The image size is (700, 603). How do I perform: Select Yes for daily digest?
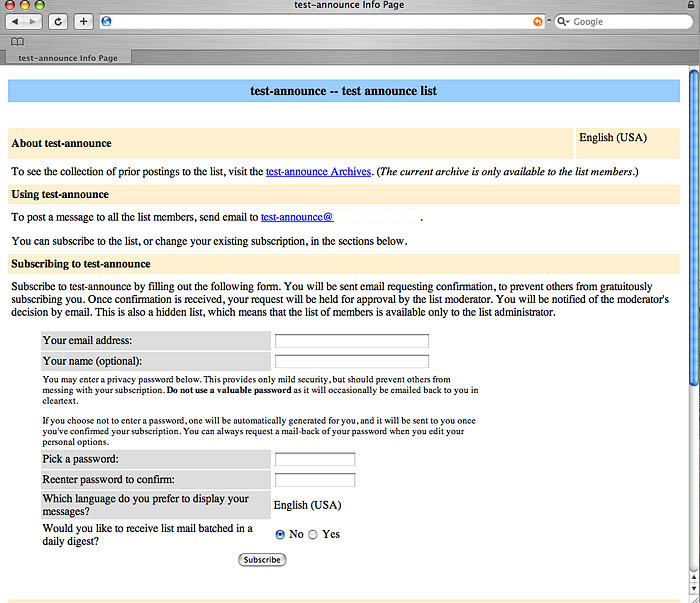click(x=313, y=534)
